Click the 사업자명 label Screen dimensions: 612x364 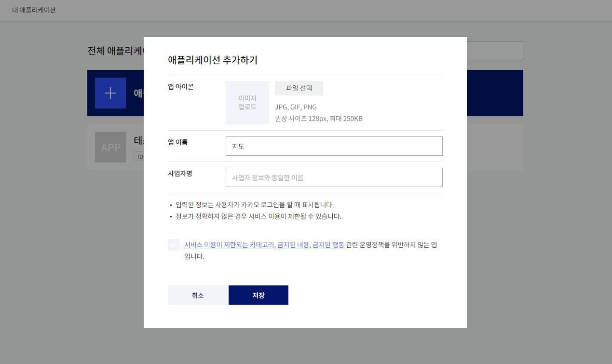pyautogui.click(x=180, y=174)
